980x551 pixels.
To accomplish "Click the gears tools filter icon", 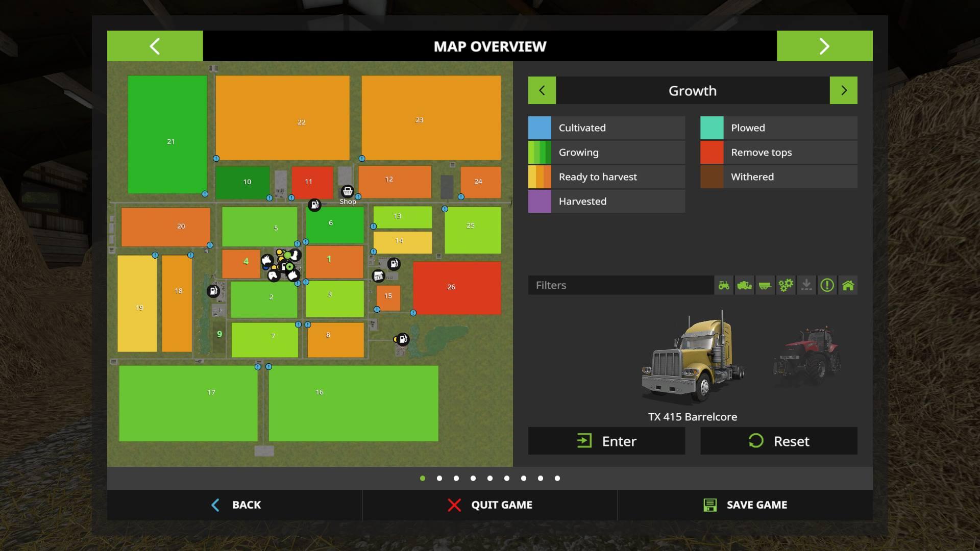I will 786,285.
